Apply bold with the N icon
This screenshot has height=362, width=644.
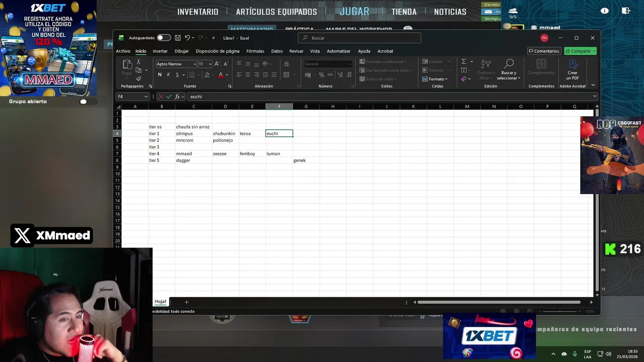pyautogui.click(x=160, y=74)
